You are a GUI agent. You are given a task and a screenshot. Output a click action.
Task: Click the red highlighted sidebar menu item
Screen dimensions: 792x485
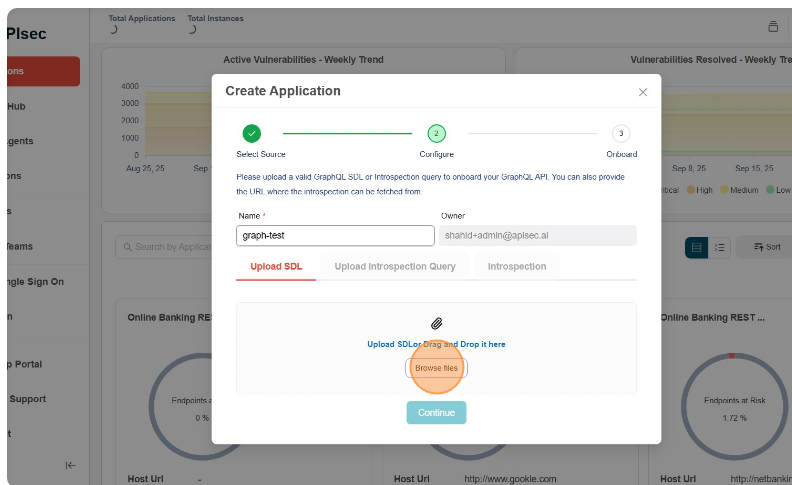point(40,71)
